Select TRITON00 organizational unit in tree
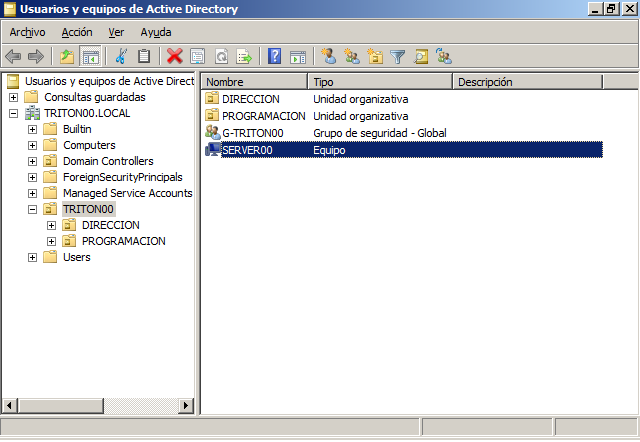640x442 pixels. coord(88,209)
